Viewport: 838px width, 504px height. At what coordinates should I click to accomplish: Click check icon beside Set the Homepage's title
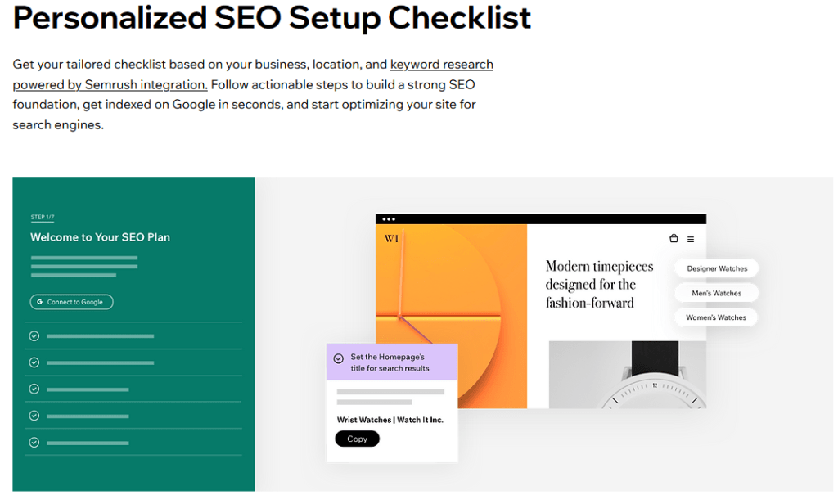pyautogui.click(x=338, y=358)
